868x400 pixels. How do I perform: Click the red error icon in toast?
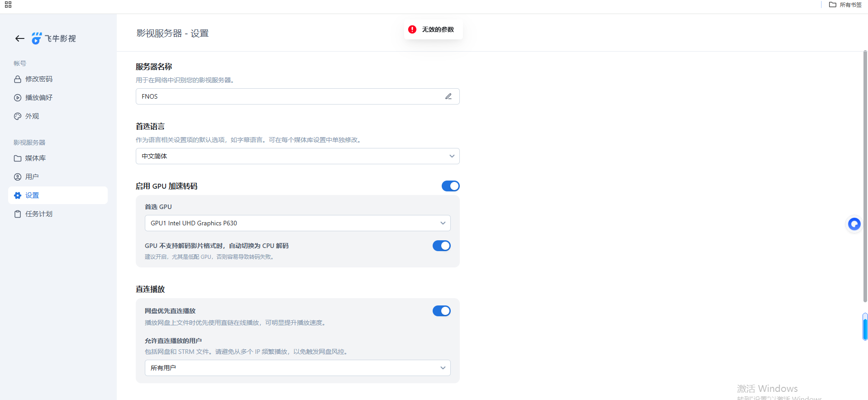tap(412, 29)
